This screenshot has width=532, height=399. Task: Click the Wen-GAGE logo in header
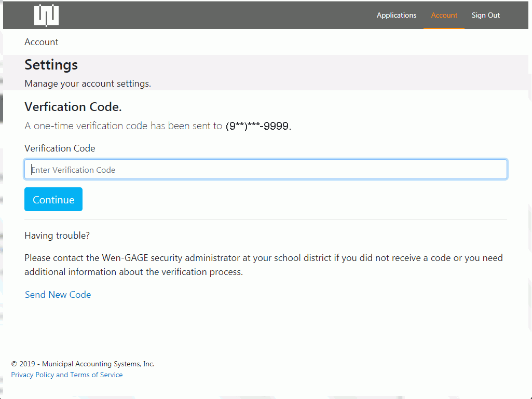pyautogui.click(x=46, y=15)
